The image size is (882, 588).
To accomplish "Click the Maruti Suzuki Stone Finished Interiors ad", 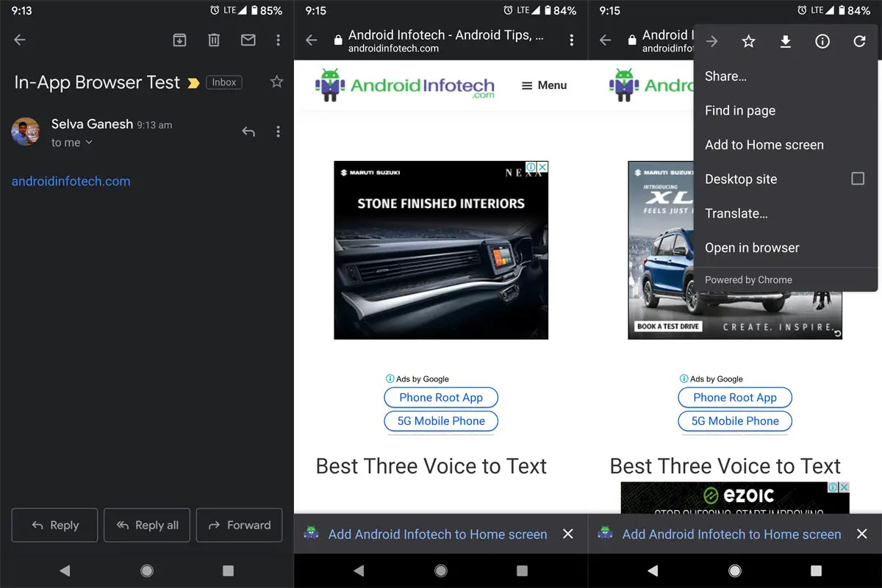I will tap(441, 250).
